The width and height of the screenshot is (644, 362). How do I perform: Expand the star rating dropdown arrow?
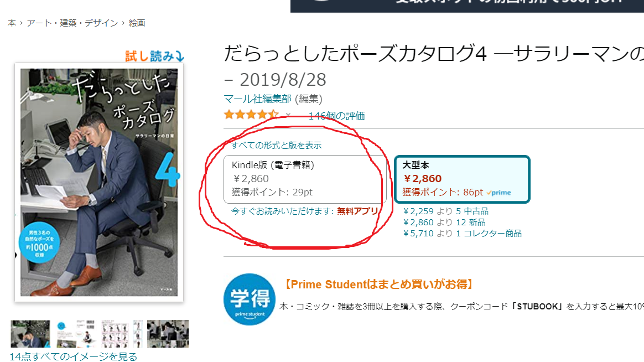pos(288,116)
